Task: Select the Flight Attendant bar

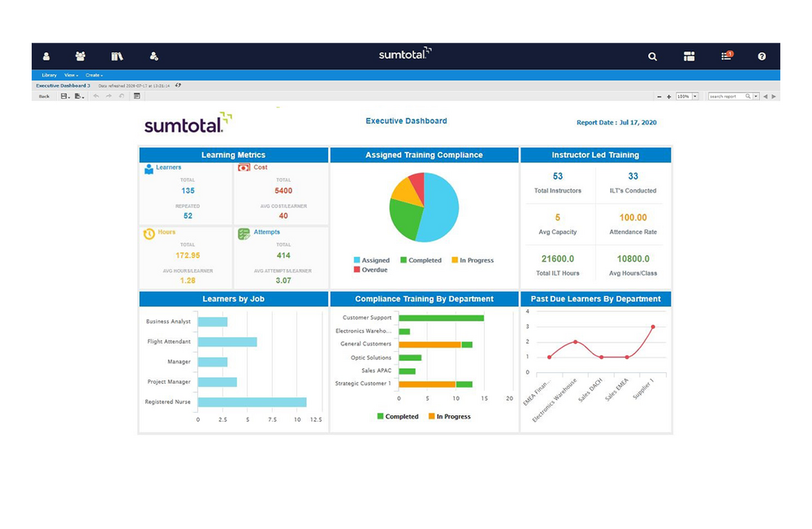Action: click(x=227, y=342)
